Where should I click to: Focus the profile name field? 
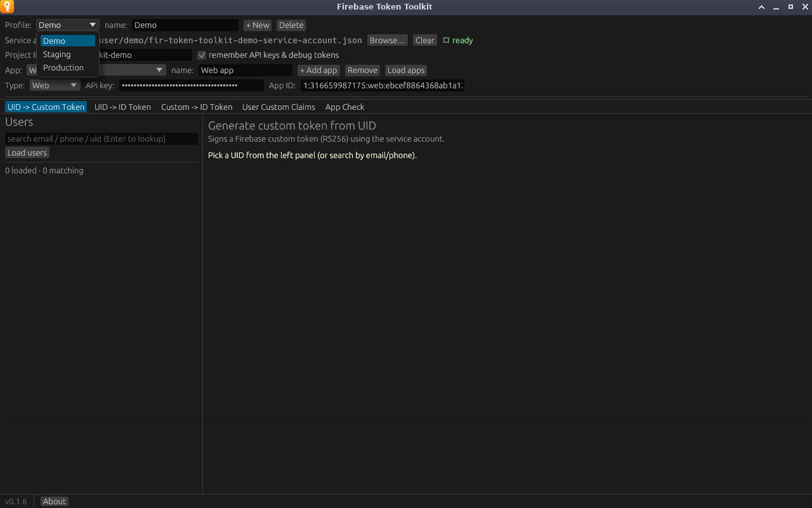click(x=185, y=25)
